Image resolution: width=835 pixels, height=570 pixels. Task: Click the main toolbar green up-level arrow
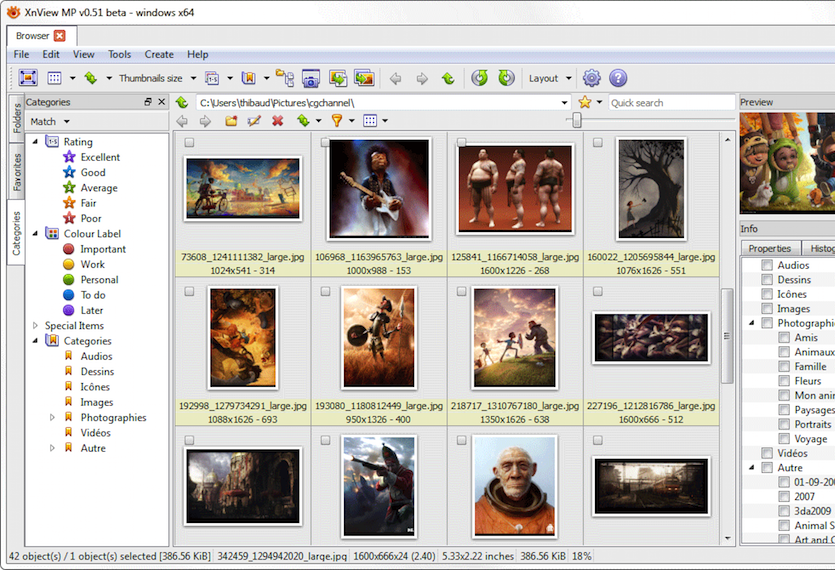click(448, 79)
